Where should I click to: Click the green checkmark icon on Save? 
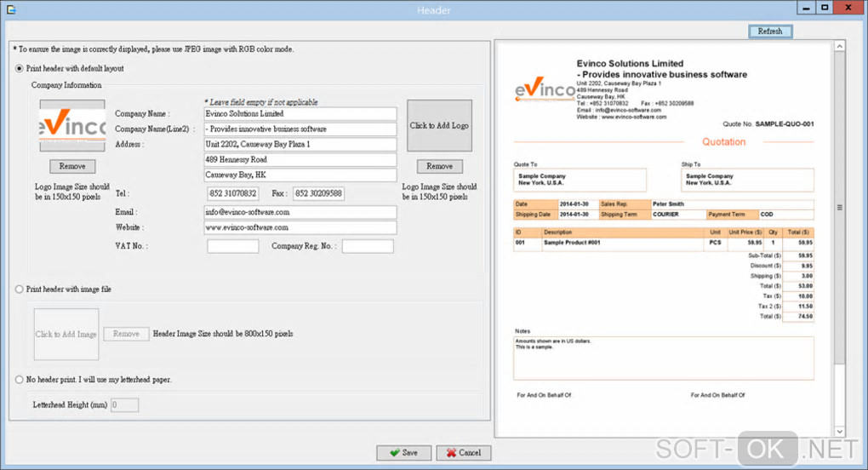click(395, 453)
